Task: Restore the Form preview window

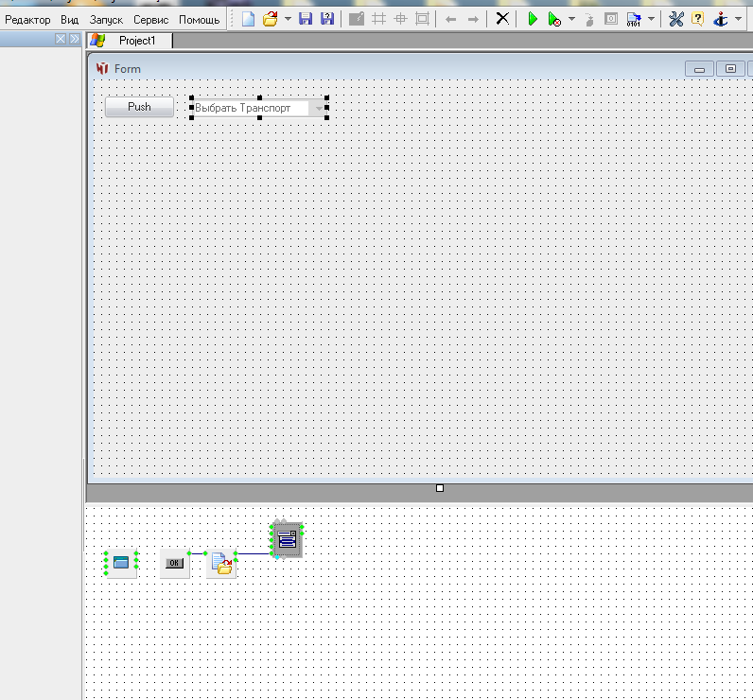Action: point(730,69)
